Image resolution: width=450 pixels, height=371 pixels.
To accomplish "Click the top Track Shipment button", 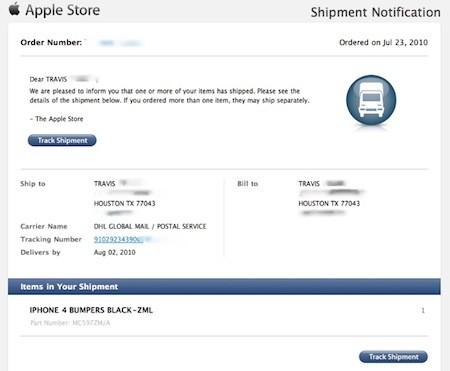I will 62,140.
